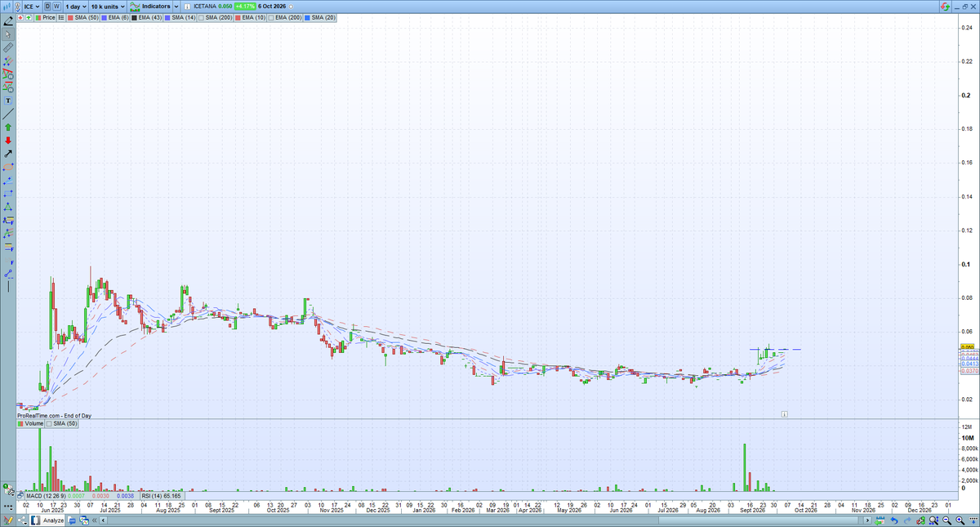Open the 1 day timeframe dropdown
Screen dimensions: 980x527
[x=76, y=6]
